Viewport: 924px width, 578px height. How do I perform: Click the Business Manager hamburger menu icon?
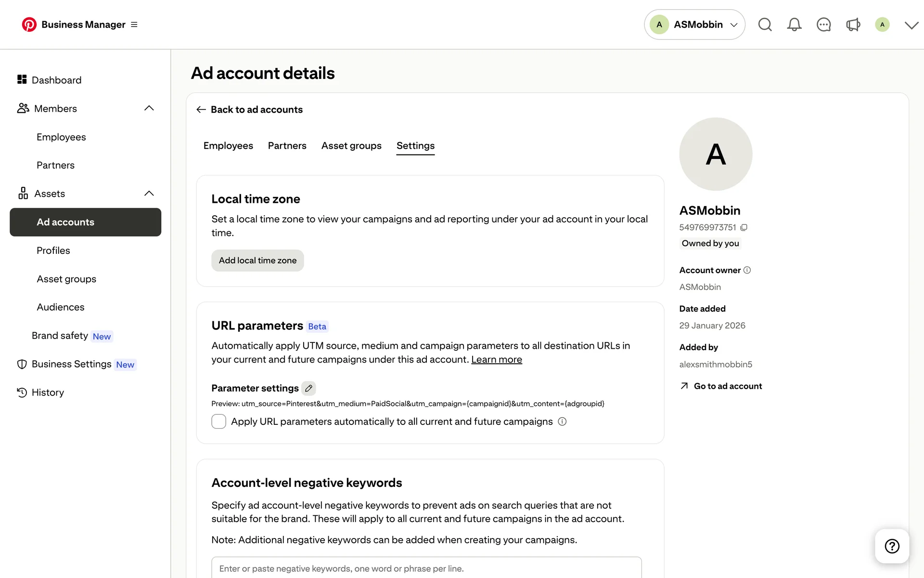pyautogui.click(x=134, y=25)
